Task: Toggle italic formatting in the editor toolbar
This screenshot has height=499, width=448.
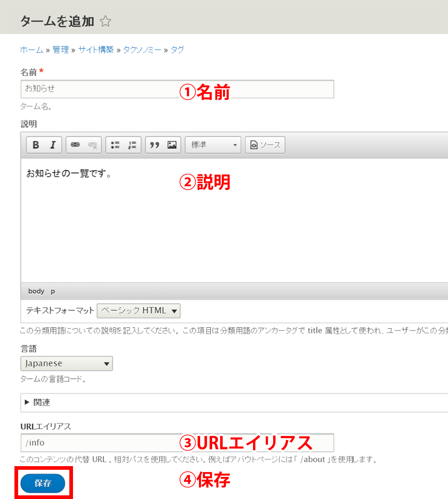Action: coord(53,145)
